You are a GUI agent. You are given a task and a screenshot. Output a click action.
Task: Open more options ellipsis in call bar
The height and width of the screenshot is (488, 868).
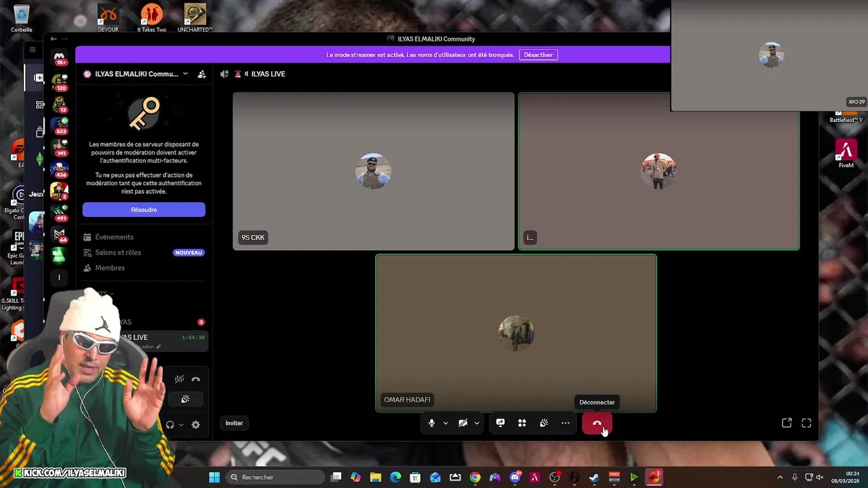(x=566, y=423)
